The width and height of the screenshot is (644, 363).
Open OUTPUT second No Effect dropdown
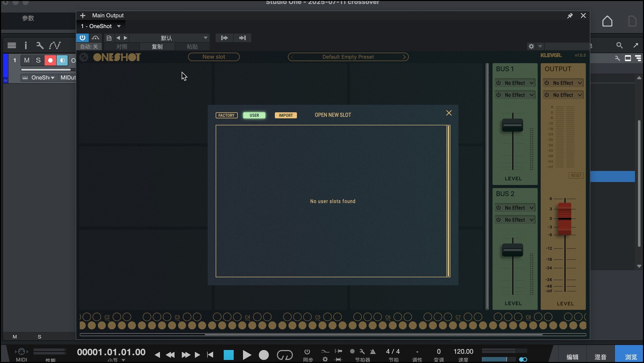[567, 95]
